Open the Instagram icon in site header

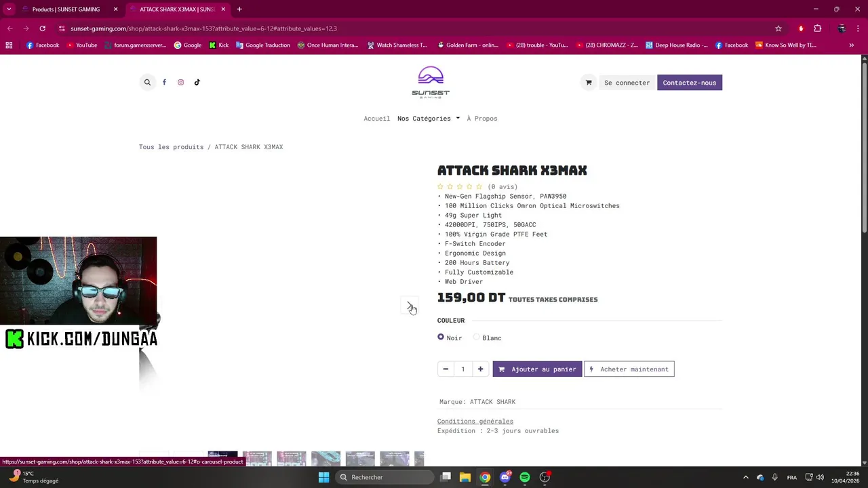coord(180,83)
